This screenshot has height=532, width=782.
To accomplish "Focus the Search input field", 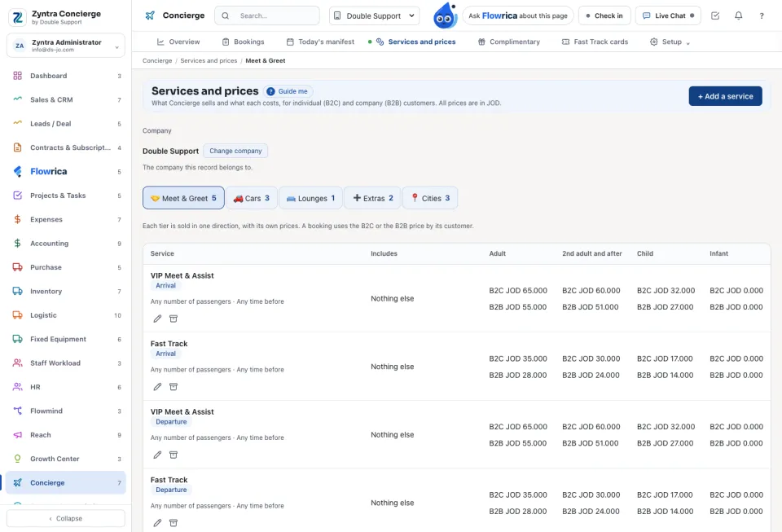I will [267, 16].
